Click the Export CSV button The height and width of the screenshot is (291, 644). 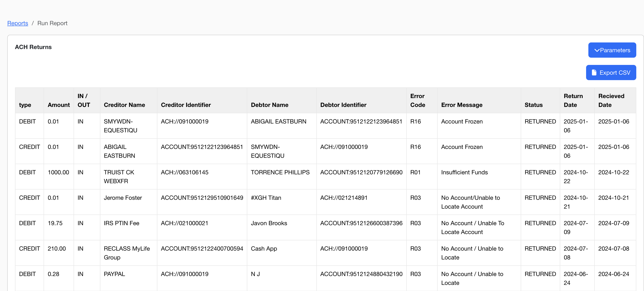(611, 72)
